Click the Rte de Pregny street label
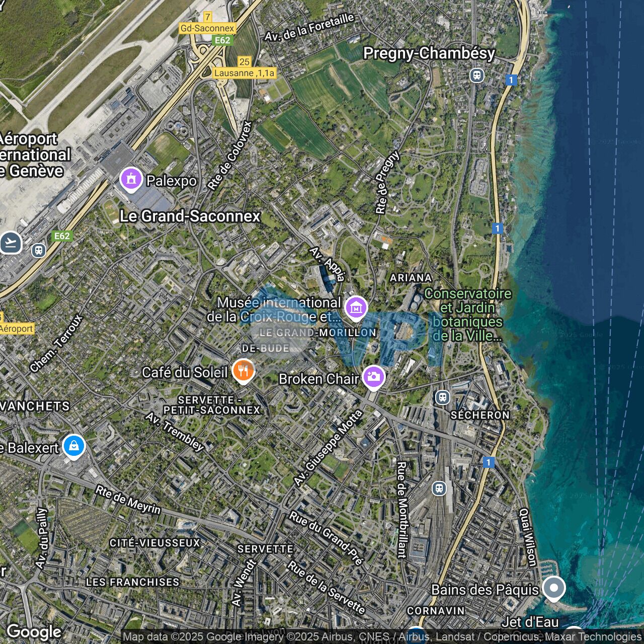The width and height of the screenshot is (644, 644). point(387,182)
